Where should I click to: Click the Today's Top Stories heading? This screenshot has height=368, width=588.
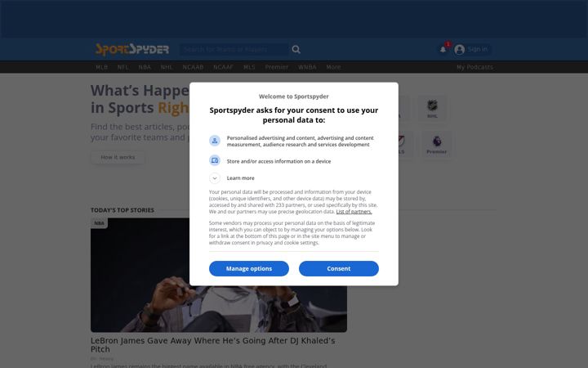point(122,210)
